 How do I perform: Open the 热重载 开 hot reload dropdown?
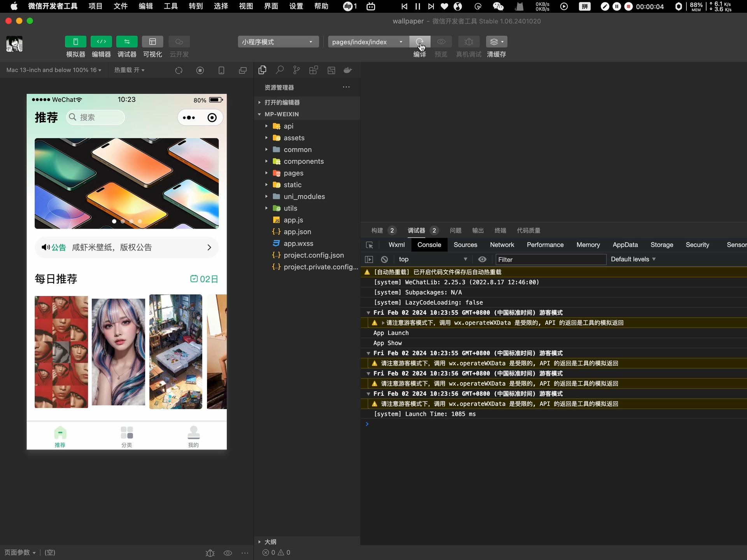pyautogui.click(x=129, y=70)
